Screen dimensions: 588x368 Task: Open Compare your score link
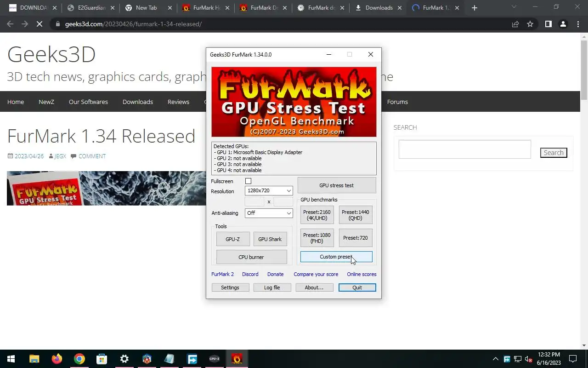click(x=316, y=274)
